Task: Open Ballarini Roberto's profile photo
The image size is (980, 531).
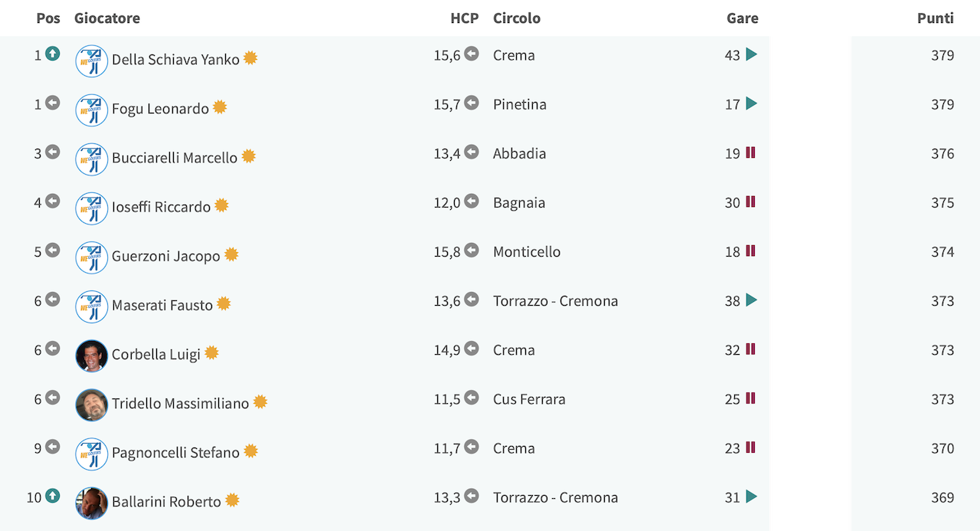Action: [x=92, y=503]
